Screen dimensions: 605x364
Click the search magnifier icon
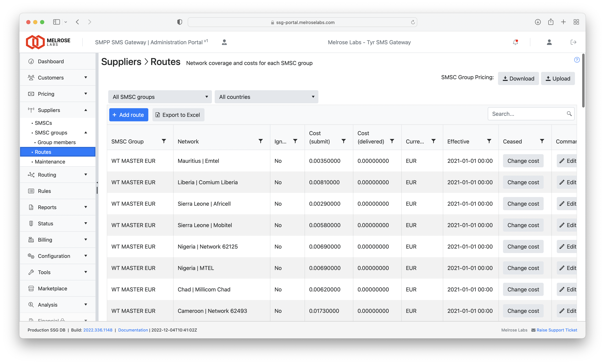point(569,114)
